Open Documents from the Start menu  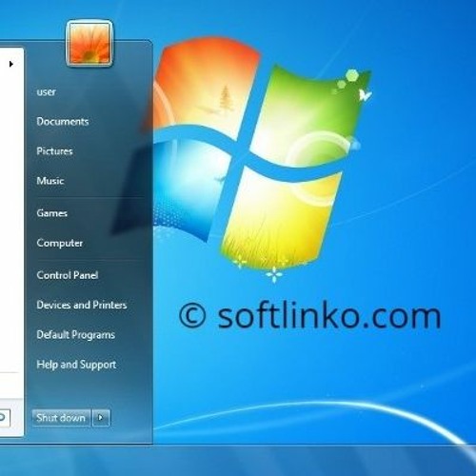[x=63, y=121]
